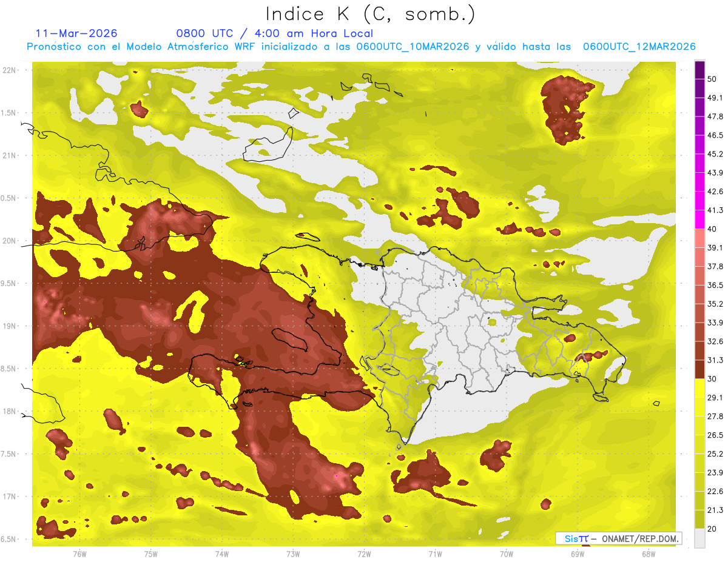The height and width of the screenshot is (562, 728).
Task: Click latitude axis label '17N'
Action: [10, 497]
